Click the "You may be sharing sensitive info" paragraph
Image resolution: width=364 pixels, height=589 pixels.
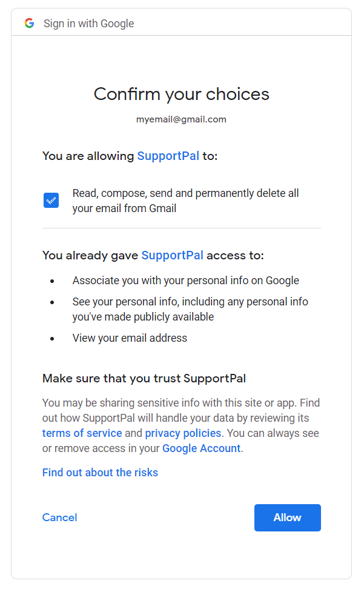point(181,425)
